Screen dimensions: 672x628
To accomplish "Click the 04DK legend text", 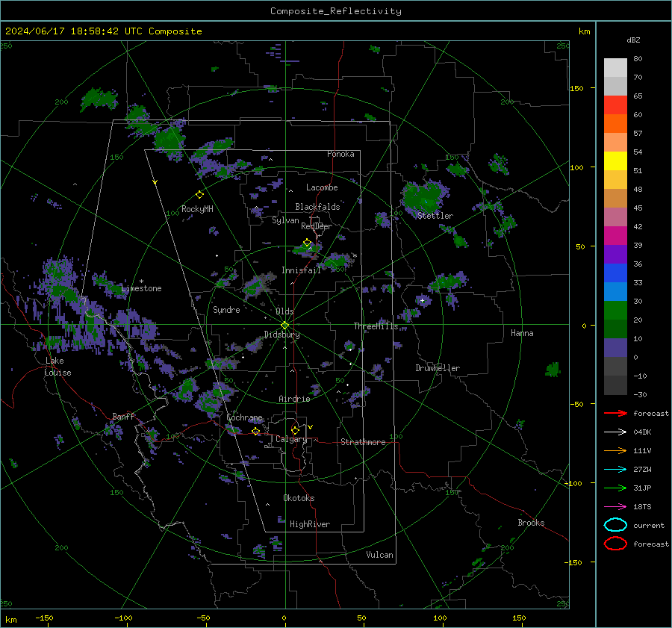I will point(642,432).
